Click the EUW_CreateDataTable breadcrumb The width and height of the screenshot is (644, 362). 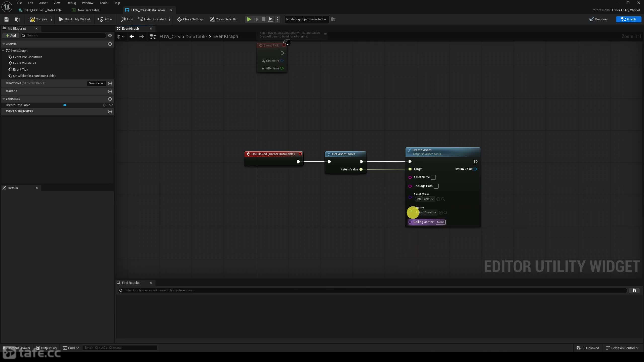point(183,37)
